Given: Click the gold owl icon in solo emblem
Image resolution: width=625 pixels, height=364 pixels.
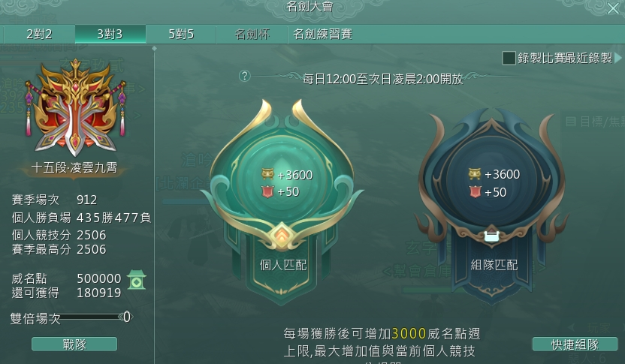Looking at the screenshot, I should (x=268, y=174).
